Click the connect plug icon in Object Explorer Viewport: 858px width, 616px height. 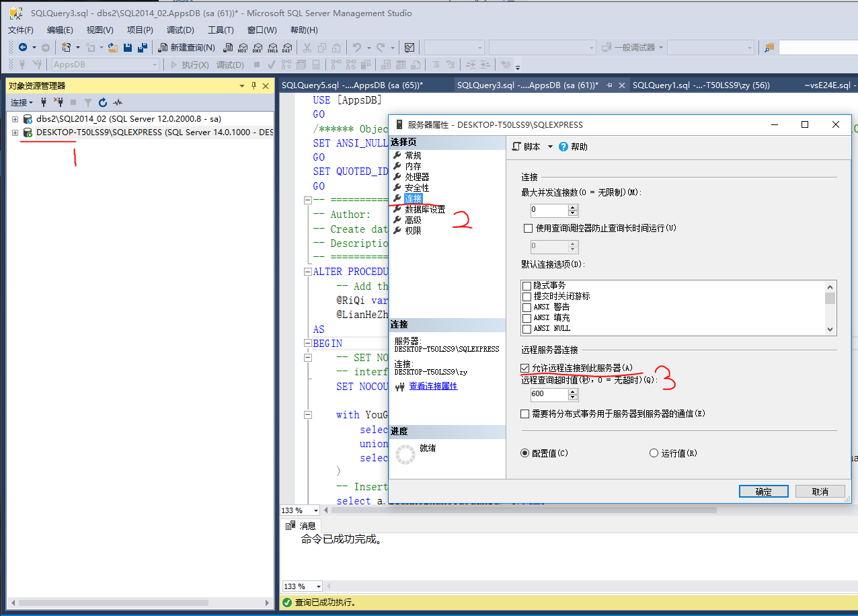[44, 102]
